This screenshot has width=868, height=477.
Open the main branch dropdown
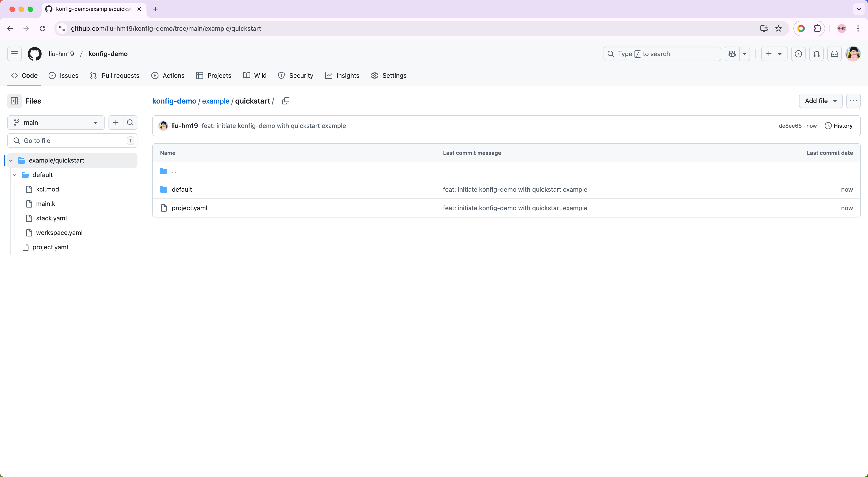click(56, 122)
